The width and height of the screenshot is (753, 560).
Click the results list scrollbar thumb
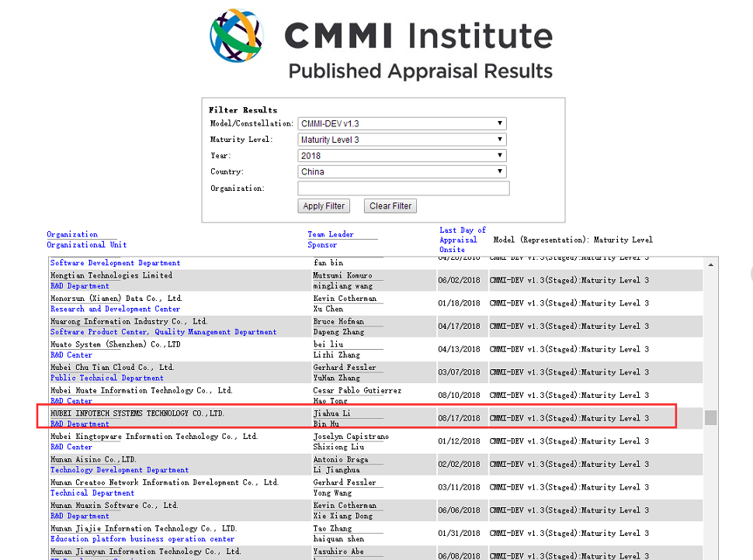tap(711, 417)
